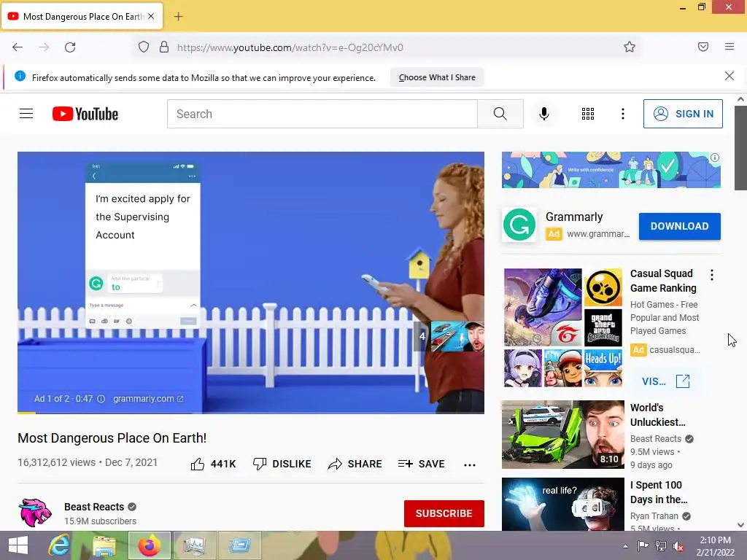Click the upcoming video preview thumbnail
This screenshot has height=560, width=747.
point(457,336)
